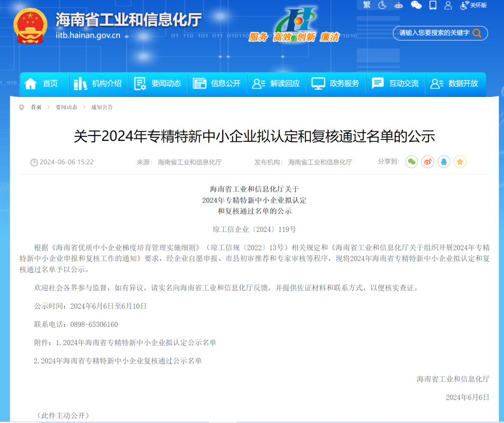The image size is (504, 423).
Task: Select 数据开放 in the navigation bar
Action: tap(455, 83)
